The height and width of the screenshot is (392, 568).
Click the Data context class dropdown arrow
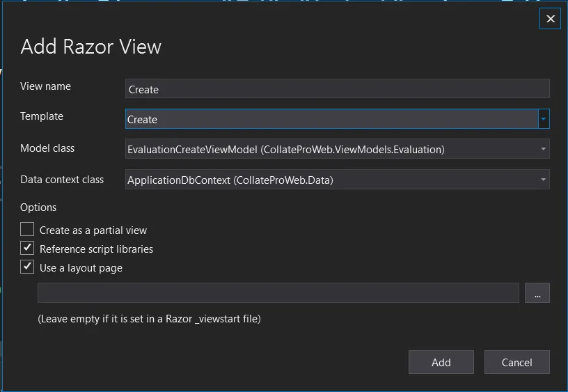543,180
